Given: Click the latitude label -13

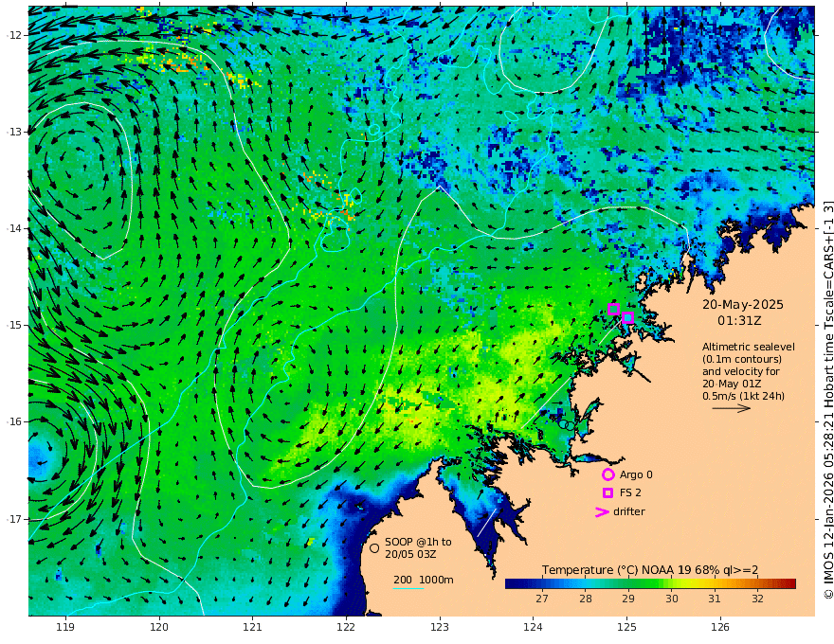Looking at the screenshot, I should (x=14, y=132).
